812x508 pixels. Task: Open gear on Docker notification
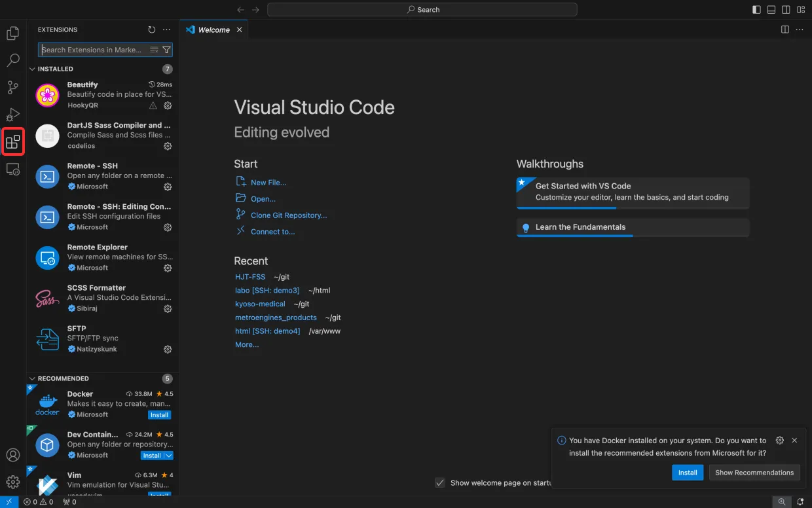[x=779, y=441]
